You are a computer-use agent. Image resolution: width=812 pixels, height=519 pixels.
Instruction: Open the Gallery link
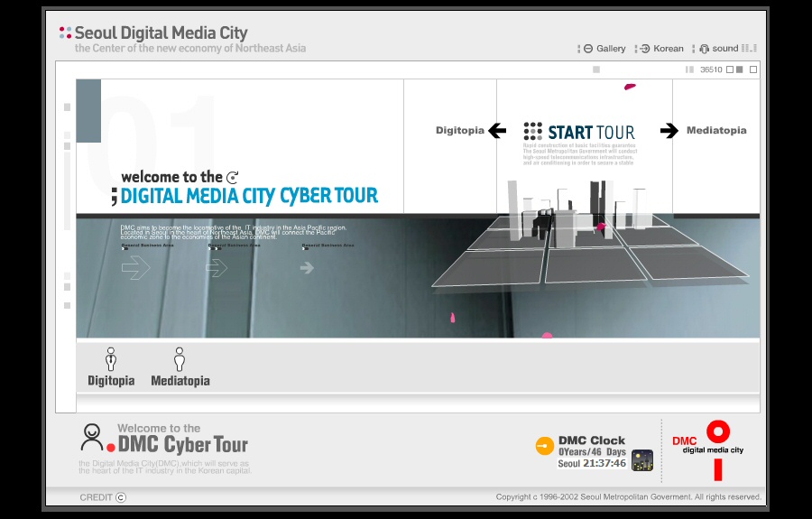[x=604, y=48]
